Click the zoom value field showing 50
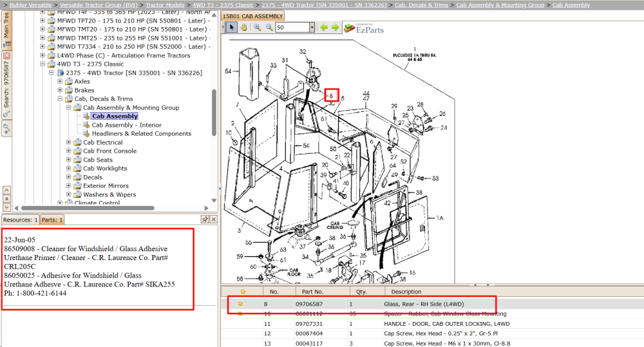Viewport: 644px width, 347px height. pos(292,27)
